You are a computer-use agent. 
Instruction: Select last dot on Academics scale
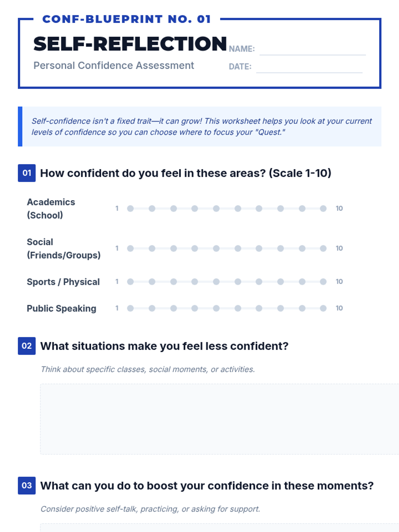[x=323, y=208]
